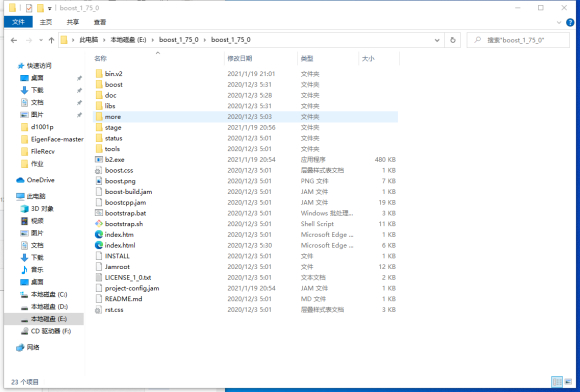Select the more folder row
The height and width of the screenshot is (392, 580).
(x=245, y=116)
